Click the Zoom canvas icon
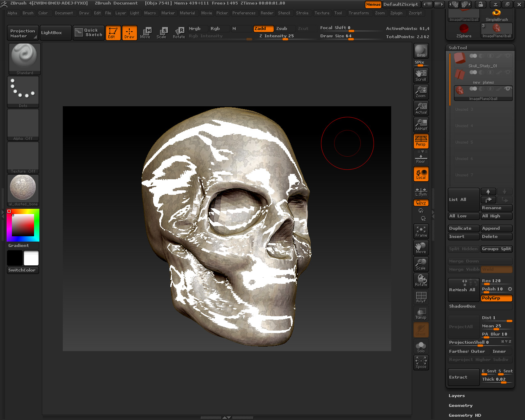This screenshot has width=525, height=420. pyautogui.click(x=421, y=91)
